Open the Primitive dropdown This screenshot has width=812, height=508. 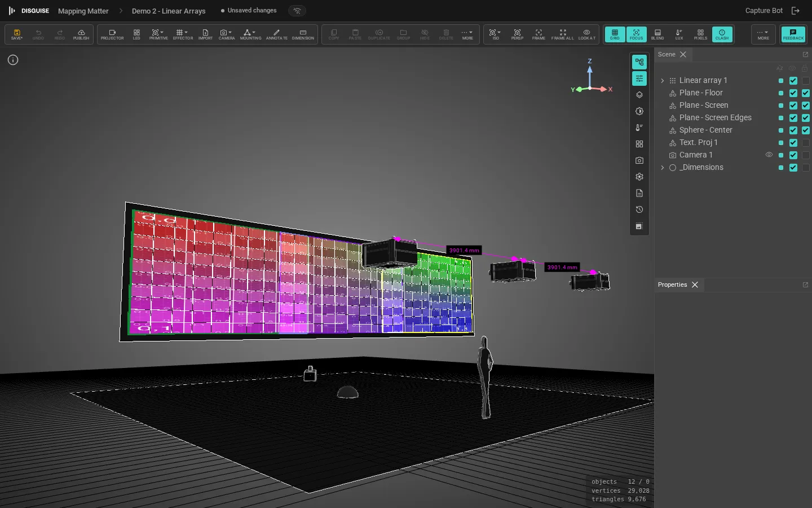158,34
